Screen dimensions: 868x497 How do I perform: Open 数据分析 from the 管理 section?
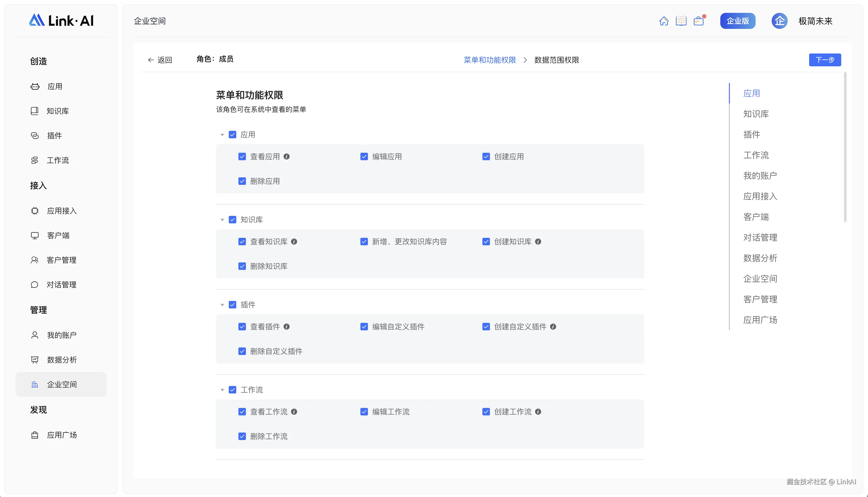tap(35, 360)
